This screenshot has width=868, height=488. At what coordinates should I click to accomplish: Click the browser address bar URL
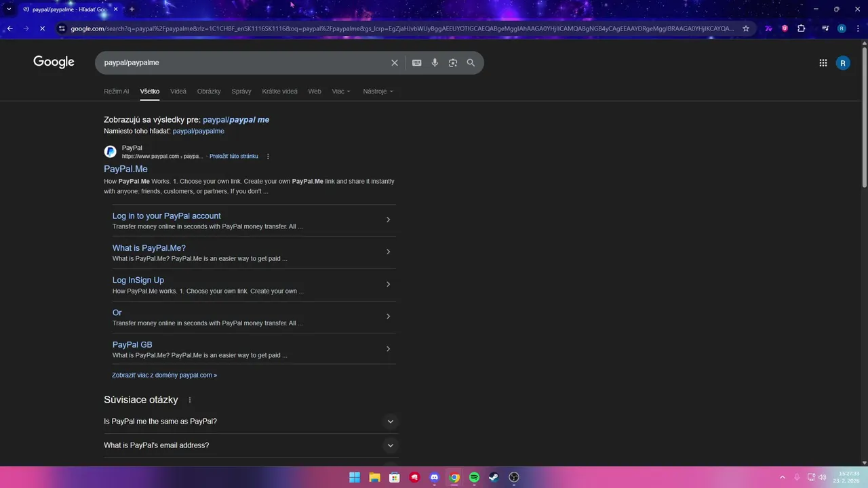402,28
